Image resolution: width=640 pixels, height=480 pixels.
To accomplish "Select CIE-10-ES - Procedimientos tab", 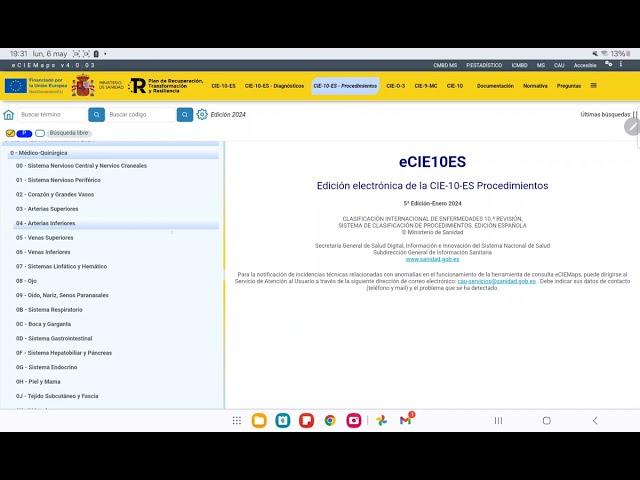I will 345,86.
